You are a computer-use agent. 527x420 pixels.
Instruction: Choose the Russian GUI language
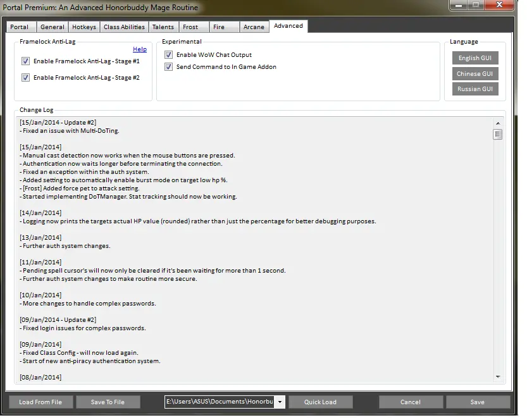click(x=475, y=89)
